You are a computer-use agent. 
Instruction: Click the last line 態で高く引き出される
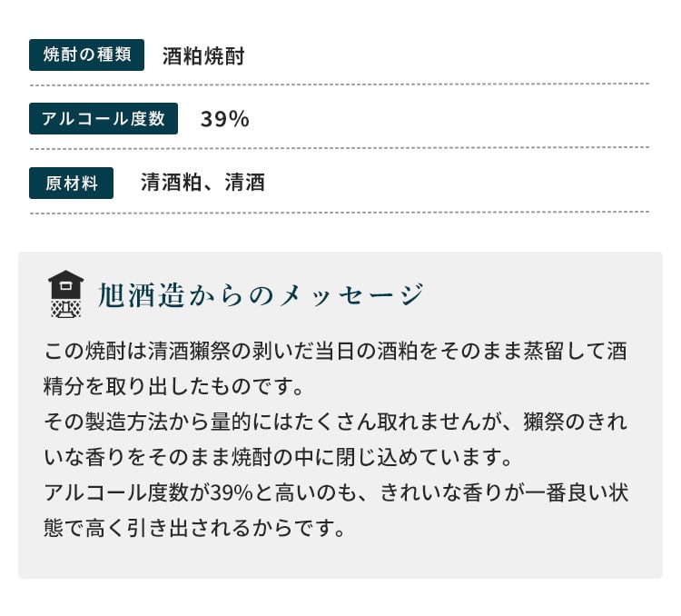coord(194,528)
